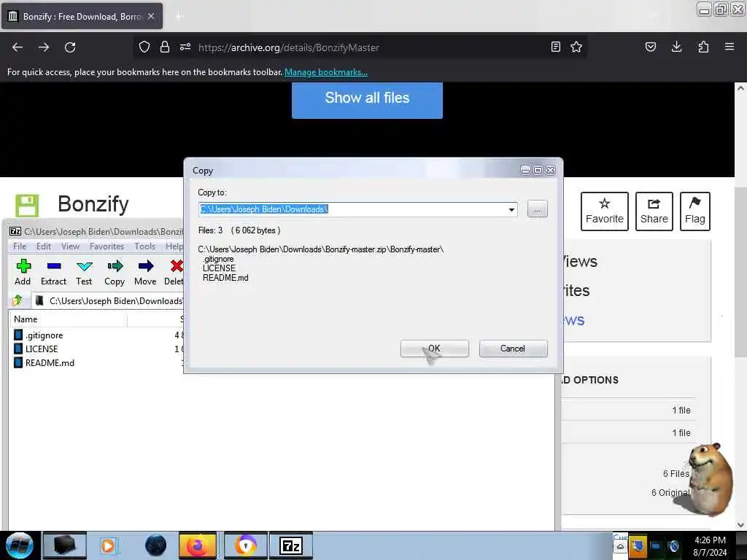747x560 pixels.
Task: Open the View menu in 7-Zip
Action: pyautogui.click(x=70, y=246)
